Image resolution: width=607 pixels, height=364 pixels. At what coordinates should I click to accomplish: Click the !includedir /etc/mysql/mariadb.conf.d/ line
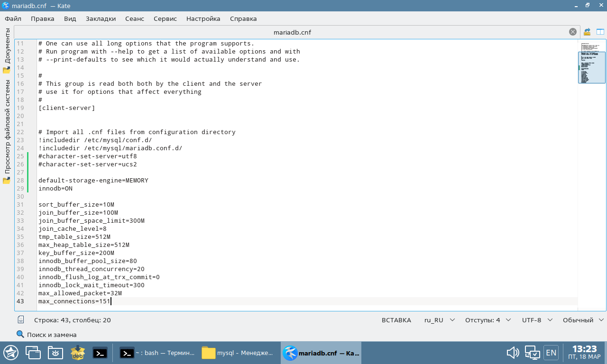(x=110, y=148)
